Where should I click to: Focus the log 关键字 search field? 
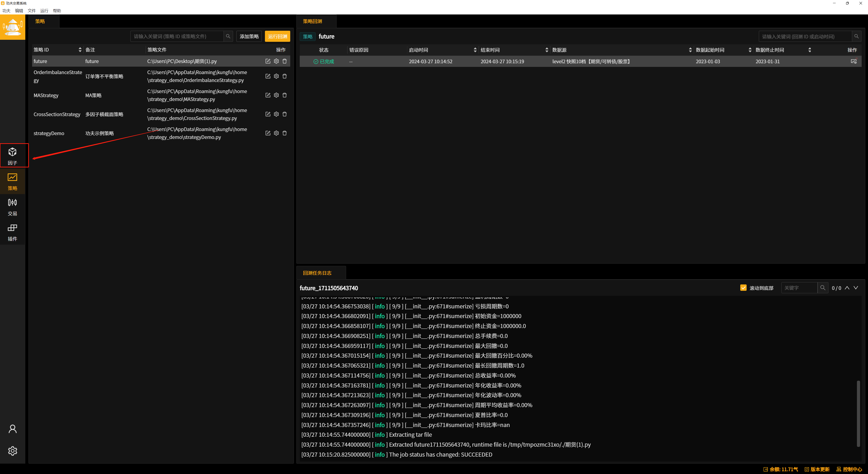tap(799, 288)
